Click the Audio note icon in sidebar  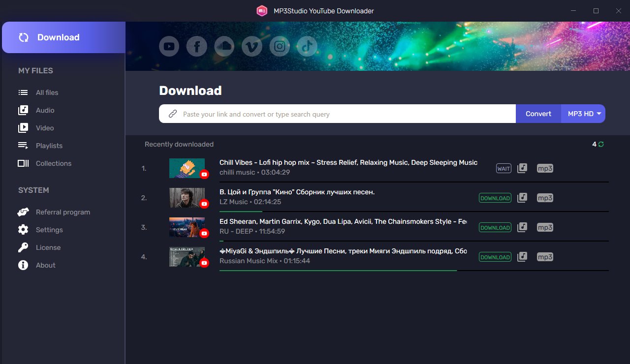point(23,110)
